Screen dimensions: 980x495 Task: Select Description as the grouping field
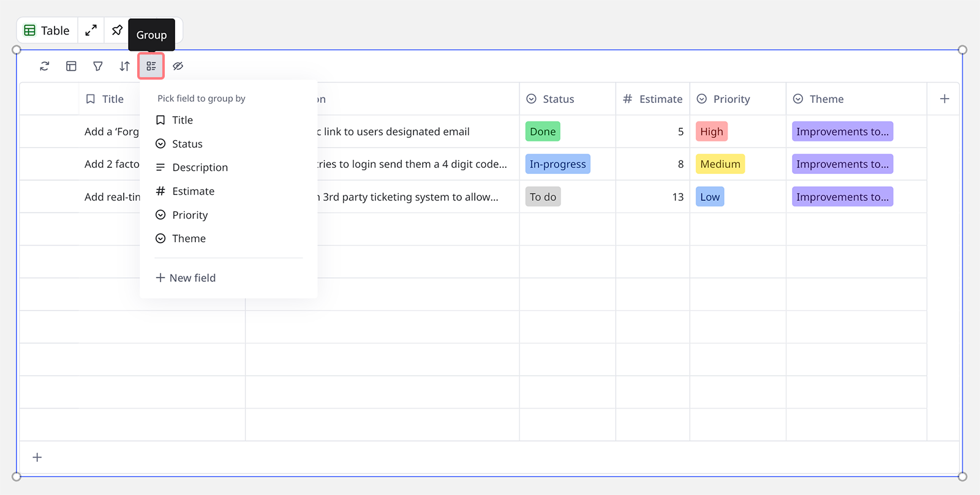coord(200,167)
